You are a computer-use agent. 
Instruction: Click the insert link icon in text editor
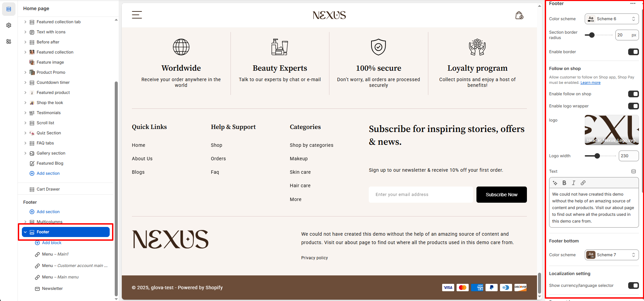click(583, 183)
